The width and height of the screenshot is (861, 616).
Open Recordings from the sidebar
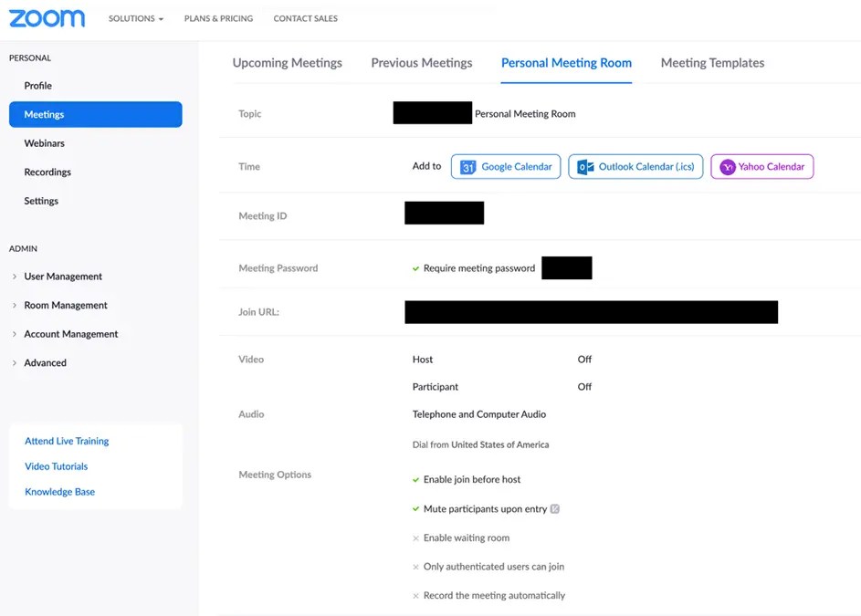click(47, 172)
